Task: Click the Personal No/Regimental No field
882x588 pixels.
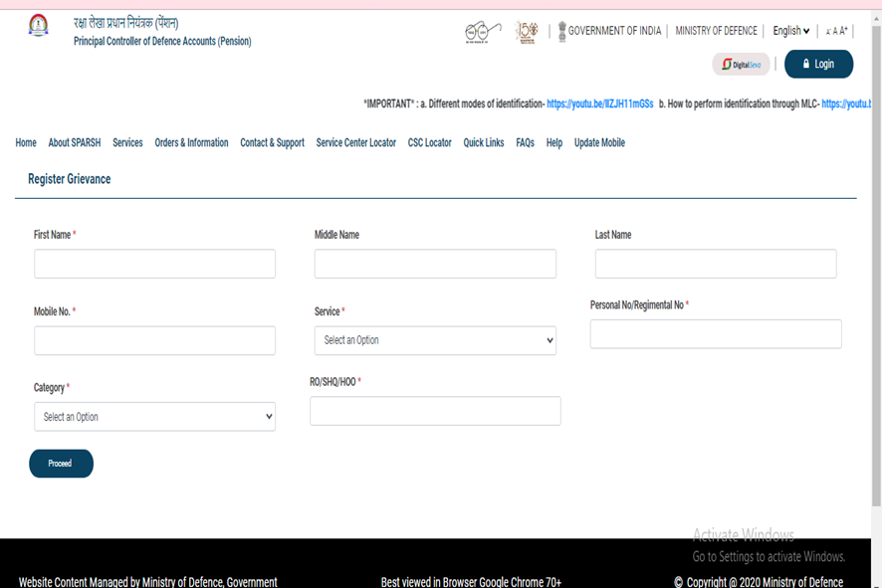Action: 716,334
